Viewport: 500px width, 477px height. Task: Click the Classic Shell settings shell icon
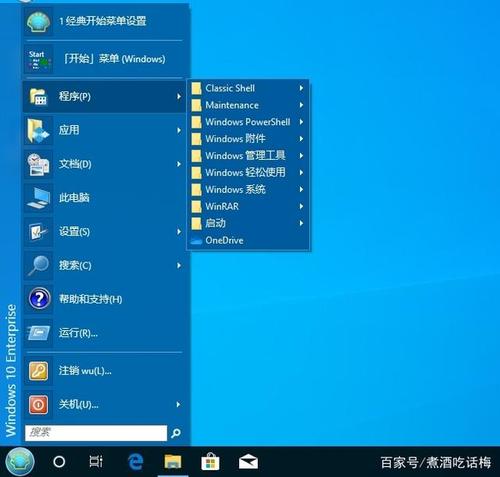click(38, 22)
